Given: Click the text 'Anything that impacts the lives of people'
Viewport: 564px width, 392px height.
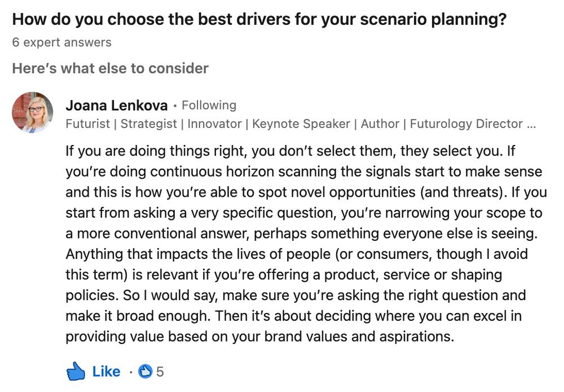Looking at the screenshot, I should click(x=198, y=254).
